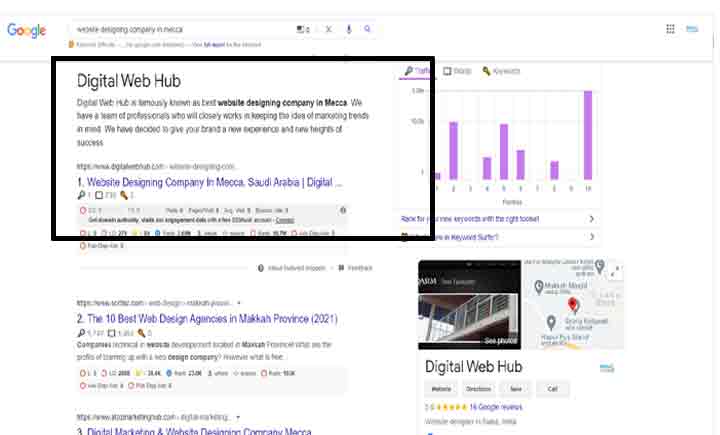
Task: Click the Call button
Action: pos(552,388)
